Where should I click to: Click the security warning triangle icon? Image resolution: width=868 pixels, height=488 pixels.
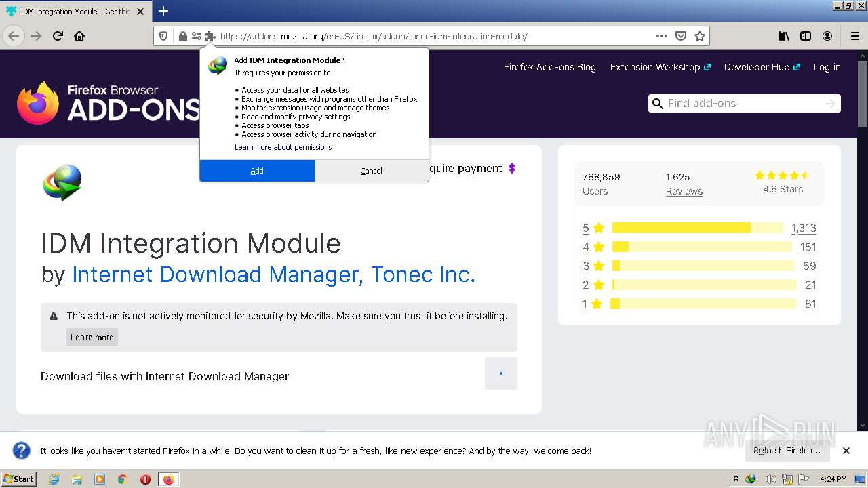coord(54,316)
